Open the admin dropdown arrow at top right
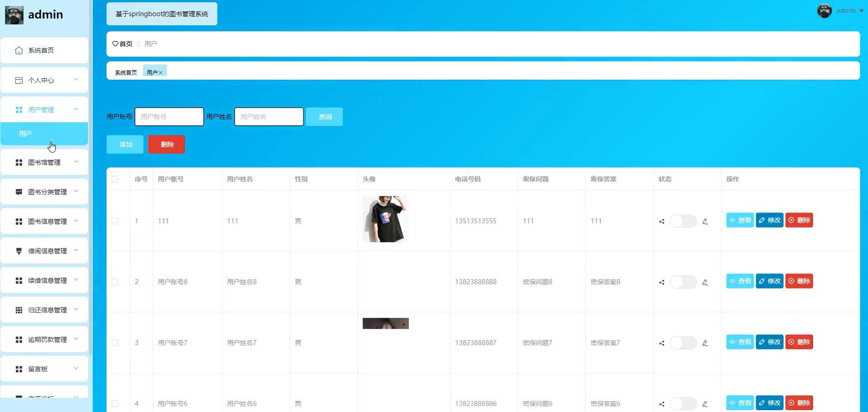 (861, 11)
